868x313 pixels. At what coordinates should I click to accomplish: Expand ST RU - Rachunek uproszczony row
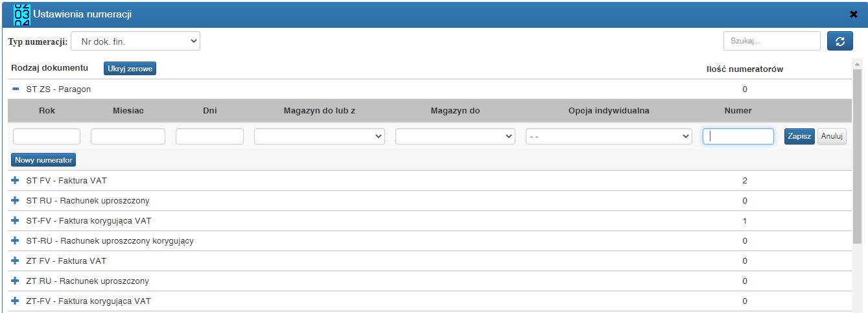click(16, 200)
